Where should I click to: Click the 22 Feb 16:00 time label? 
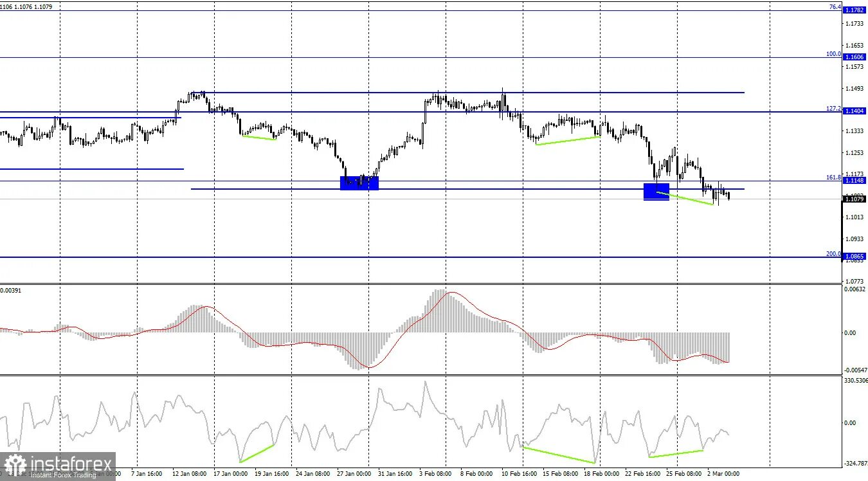642,474
